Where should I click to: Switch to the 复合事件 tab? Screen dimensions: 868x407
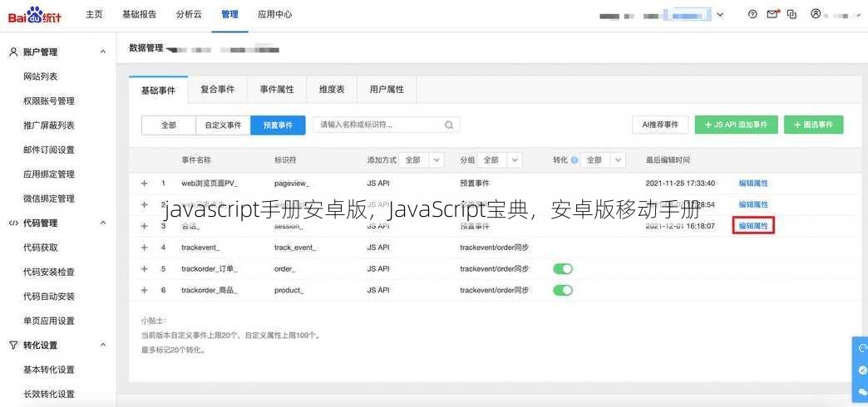(x=218, y=90)
